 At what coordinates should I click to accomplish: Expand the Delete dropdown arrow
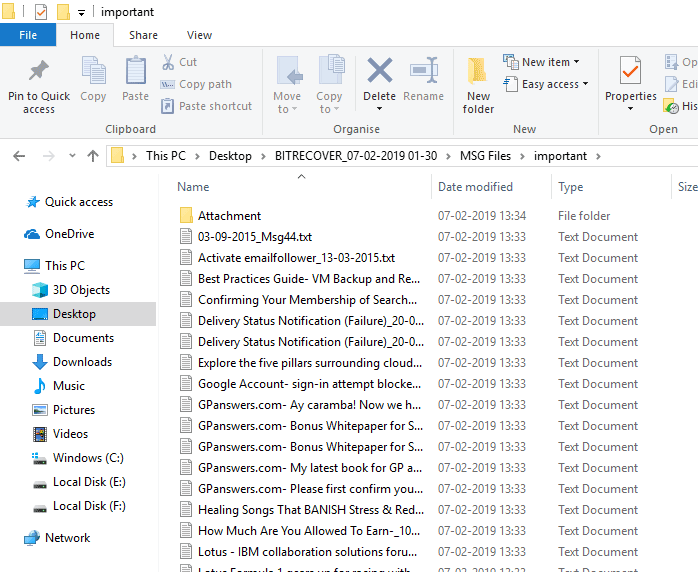(379, 109)
